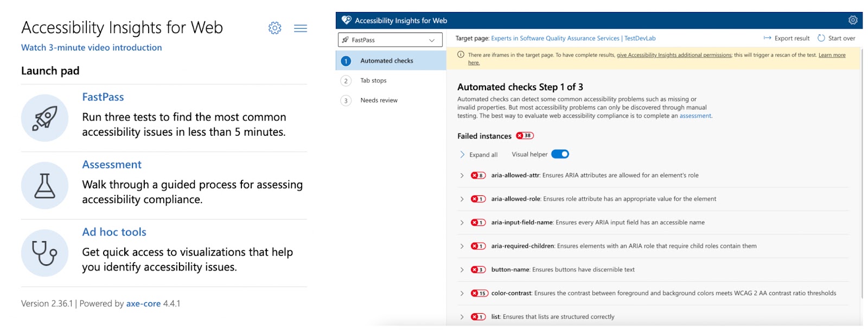Open the hamburger menu in launch pad
This screenshot has height=336, width=868.
click(301, 28)
